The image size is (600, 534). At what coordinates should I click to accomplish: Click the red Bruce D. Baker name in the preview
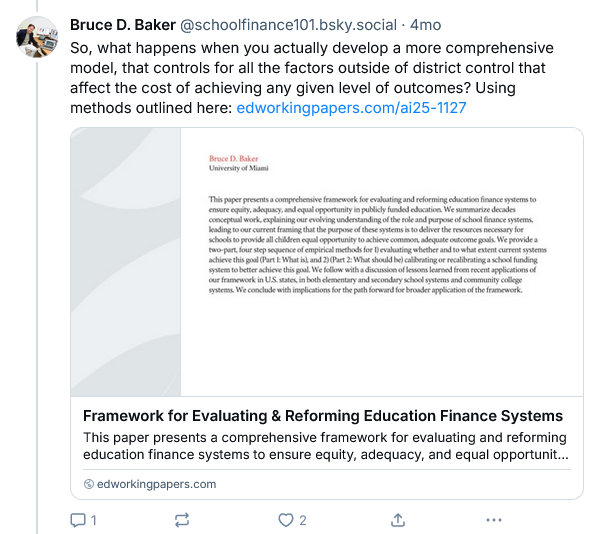click(235, 158)
